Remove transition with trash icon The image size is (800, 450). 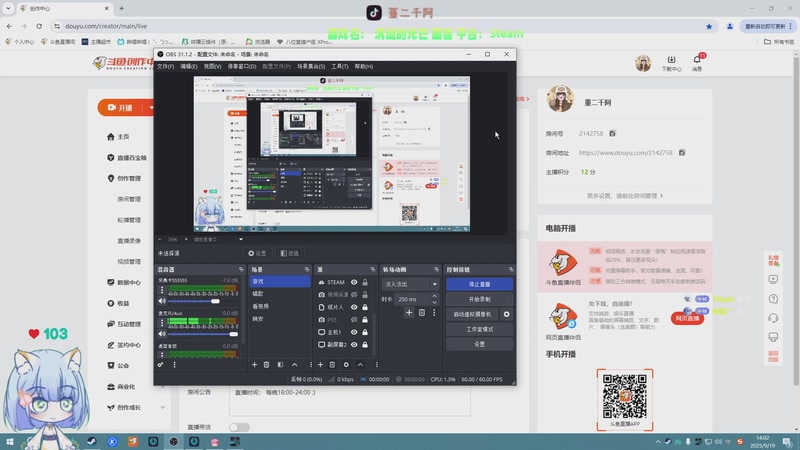click(422, 312)
